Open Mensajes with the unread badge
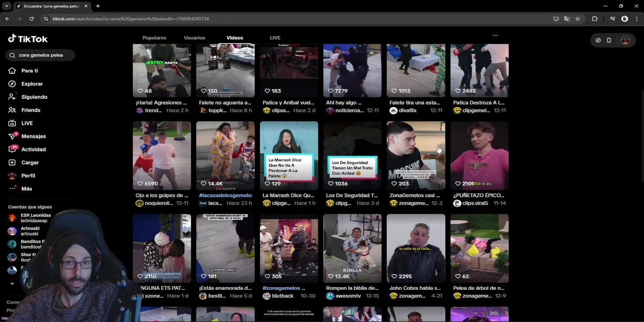Viewport: 644px width, 322px height. [x=34, y=136]
